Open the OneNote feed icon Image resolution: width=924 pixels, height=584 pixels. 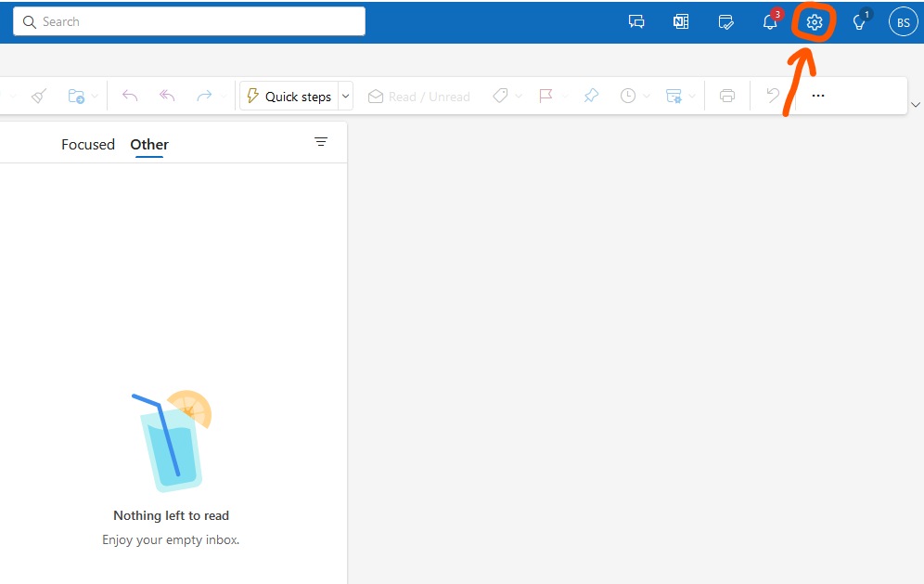[x=681, y=21]
